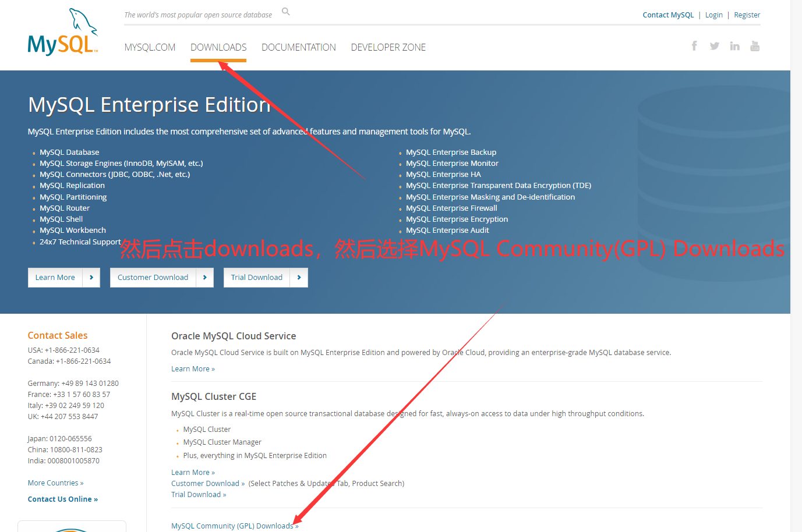Click the MySQL dolphin logo
This screenshot has height=532, width=802.
pos(63,32)
